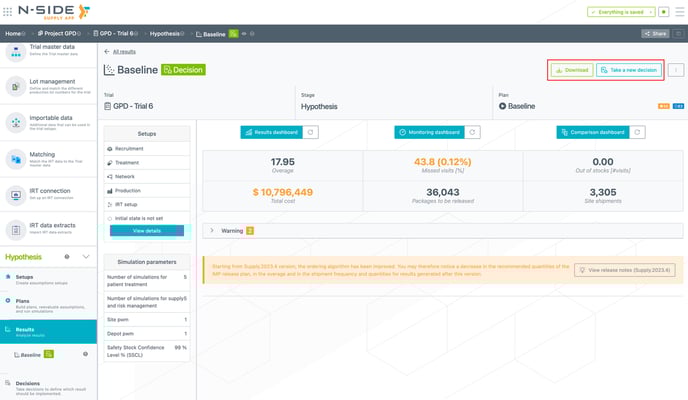
Task: Refresh the Monitoring dashboard
Action: [473, 132]
